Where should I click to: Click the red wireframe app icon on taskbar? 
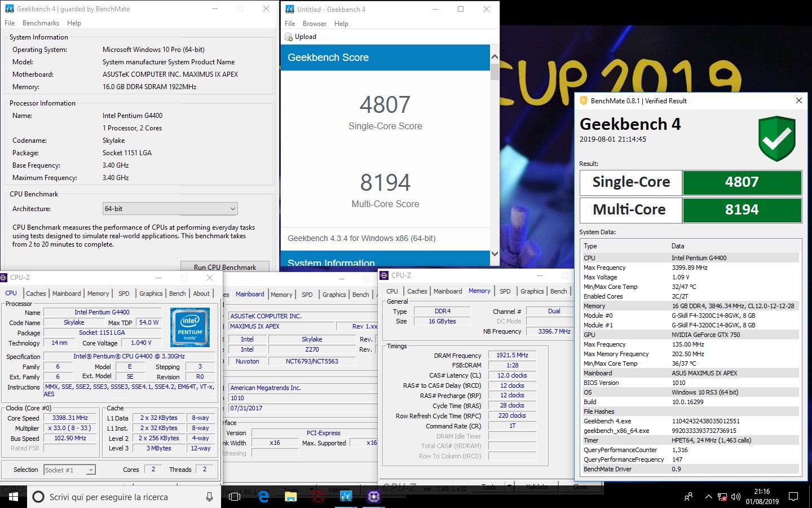pyautogui.click(x=318, y=497)
